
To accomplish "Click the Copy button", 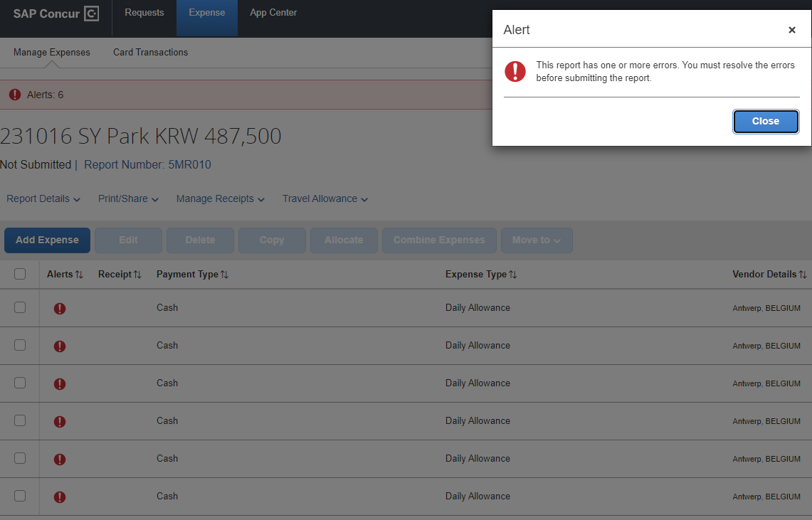I will coord(272,240).
